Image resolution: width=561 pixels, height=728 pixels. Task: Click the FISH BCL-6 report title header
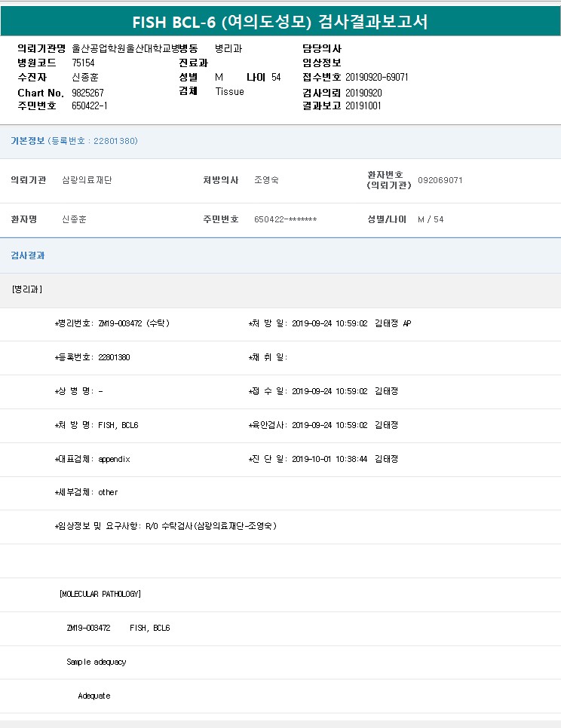coord(280,22)
